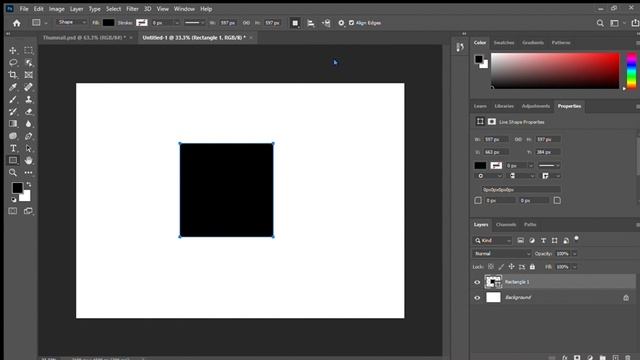Select the Brush tool

[x=13, y=99]
